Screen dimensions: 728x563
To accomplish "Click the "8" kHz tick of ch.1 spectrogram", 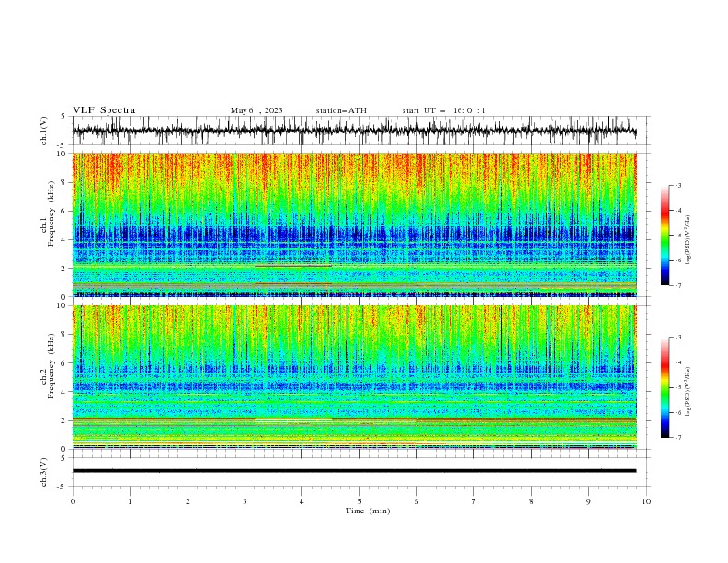I will coord(64,182).
